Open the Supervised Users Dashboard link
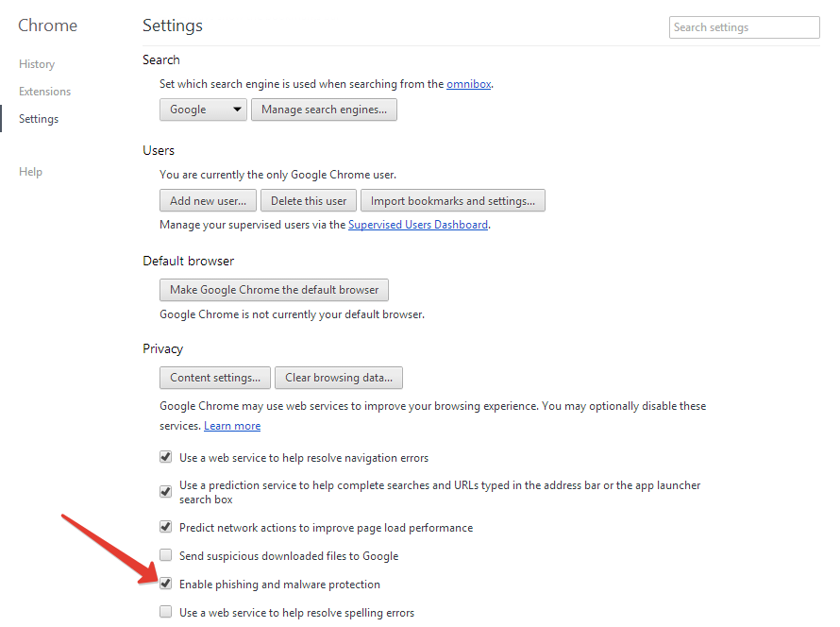 pyautogui.click(x=418, y=225)
